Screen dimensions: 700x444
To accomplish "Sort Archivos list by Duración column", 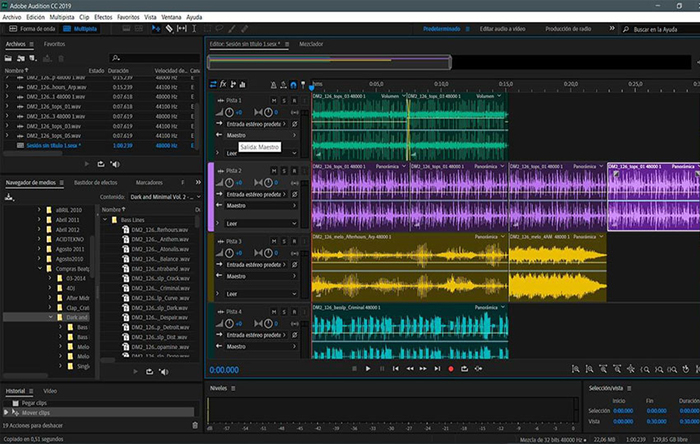I will coord(118,71).
